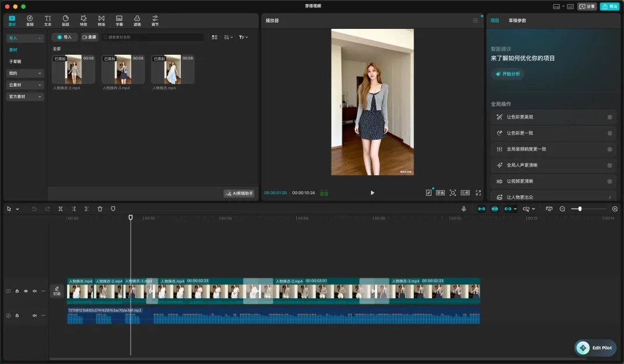Click the 导出 export button
Image resolution: width=624 pixels, height=364 pixels.
(x=609, y=6)
